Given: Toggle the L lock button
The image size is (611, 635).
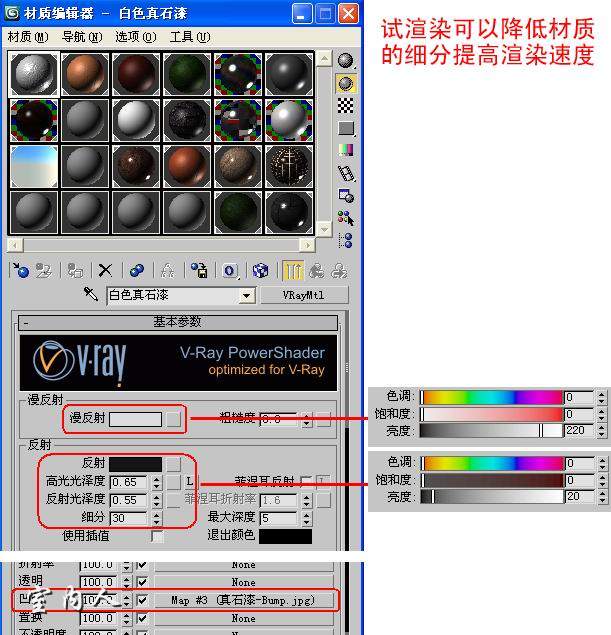Looking at the screenshot, I should pyautogui.click(x=189, y=482).
